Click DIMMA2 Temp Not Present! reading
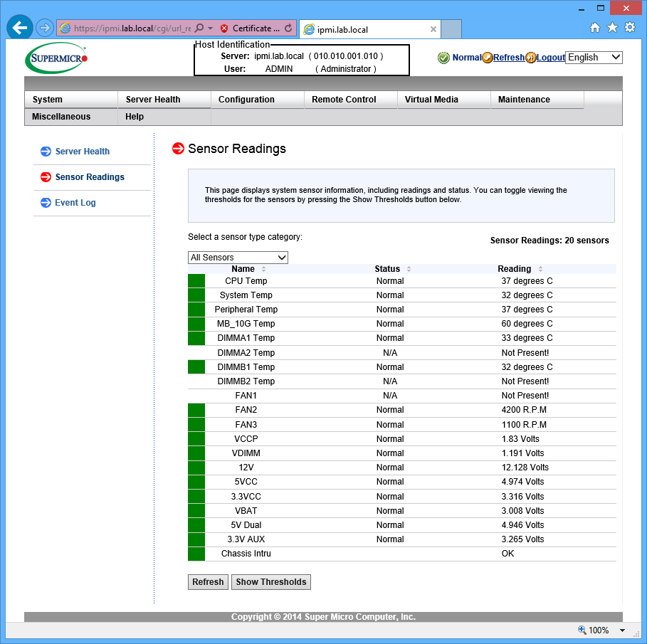647x644 pixels. [x=525, y=353]
